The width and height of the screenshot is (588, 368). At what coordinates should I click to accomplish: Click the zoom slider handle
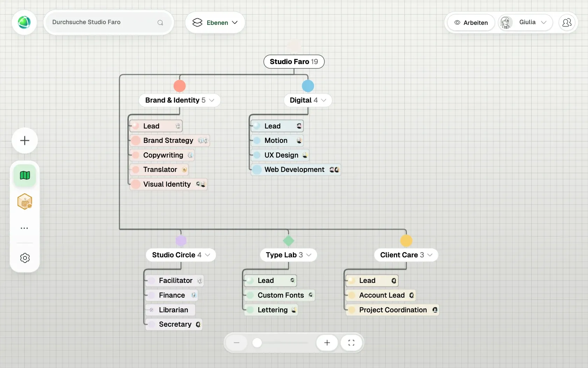[257, 343]
